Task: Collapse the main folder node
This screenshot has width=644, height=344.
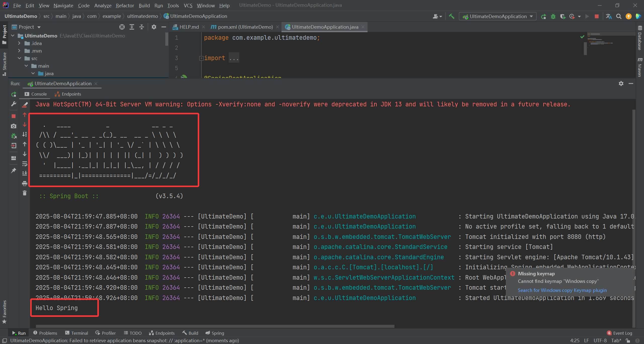Action: 26,66
